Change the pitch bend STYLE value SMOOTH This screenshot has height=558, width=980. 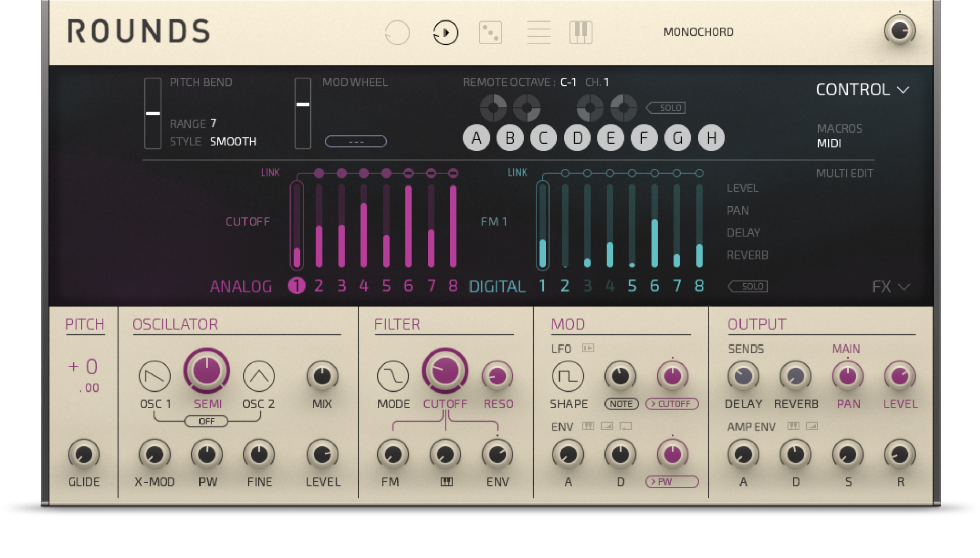click(233, 142)
